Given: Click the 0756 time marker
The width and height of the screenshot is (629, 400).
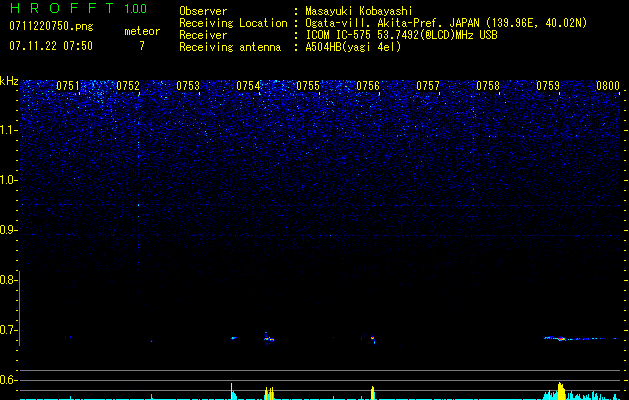Looking at the screenshot, I should coord(368,86).
